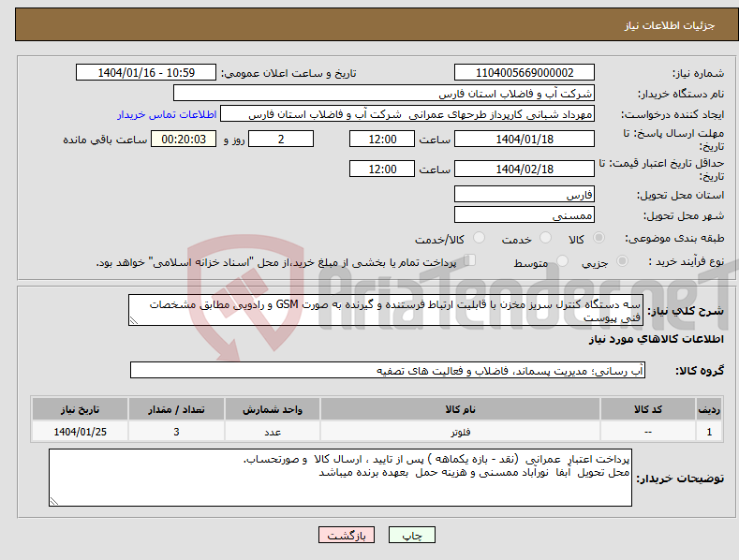Click the resize handle of buyer notes textarea
Image resolution: width=739 pixels, height=560 pixels.
pyautogui.click(x=54, y=501)
